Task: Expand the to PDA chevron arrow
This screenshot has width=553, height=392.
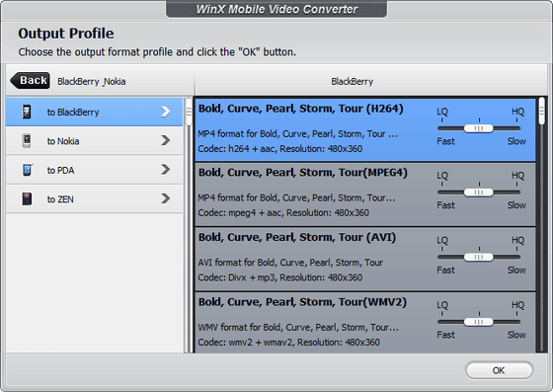Action: pyautogui.click(x=166, y=170)
